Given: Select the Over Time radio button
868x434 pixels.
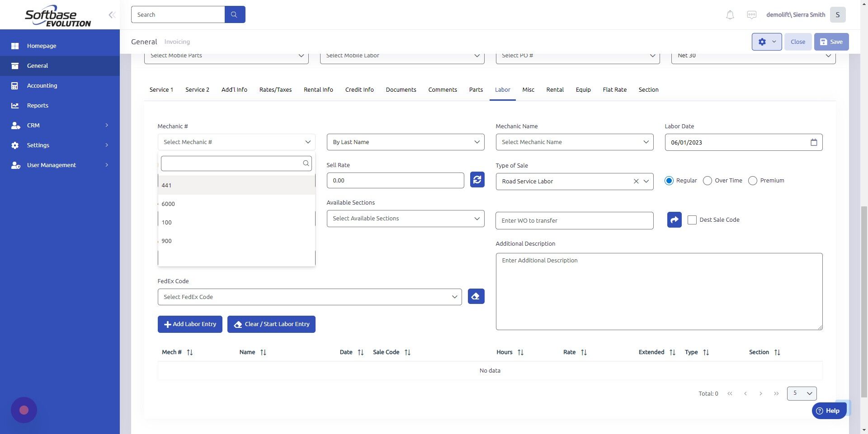Looking at the screenshot, I should click(707, 181).
